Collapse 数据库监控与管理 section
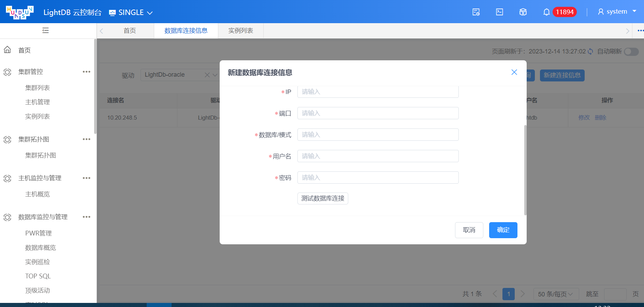644x307 pixels. (x=43, y=217)
